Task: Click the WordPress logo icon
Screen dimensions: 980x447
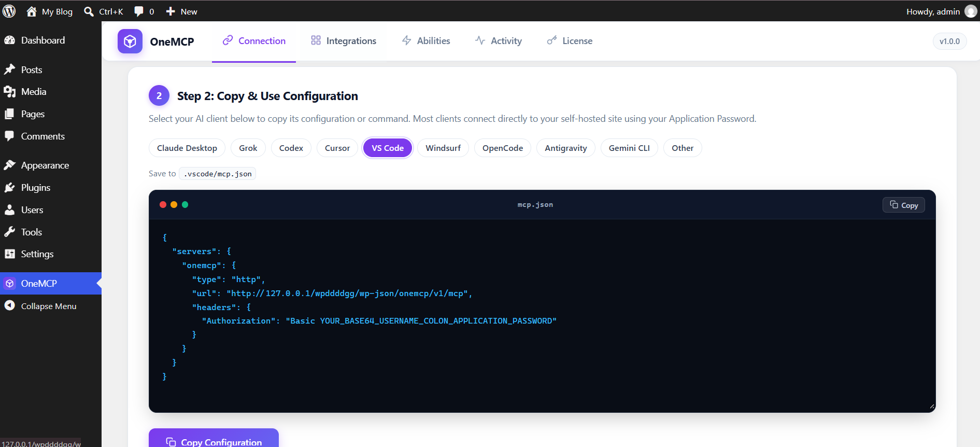Action: click(9, 11)
